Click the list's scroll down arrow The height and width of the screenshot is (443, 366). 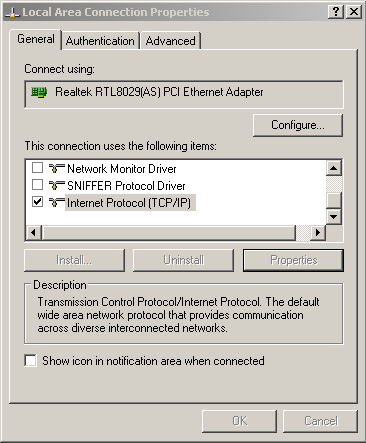(x=334, y=217)
